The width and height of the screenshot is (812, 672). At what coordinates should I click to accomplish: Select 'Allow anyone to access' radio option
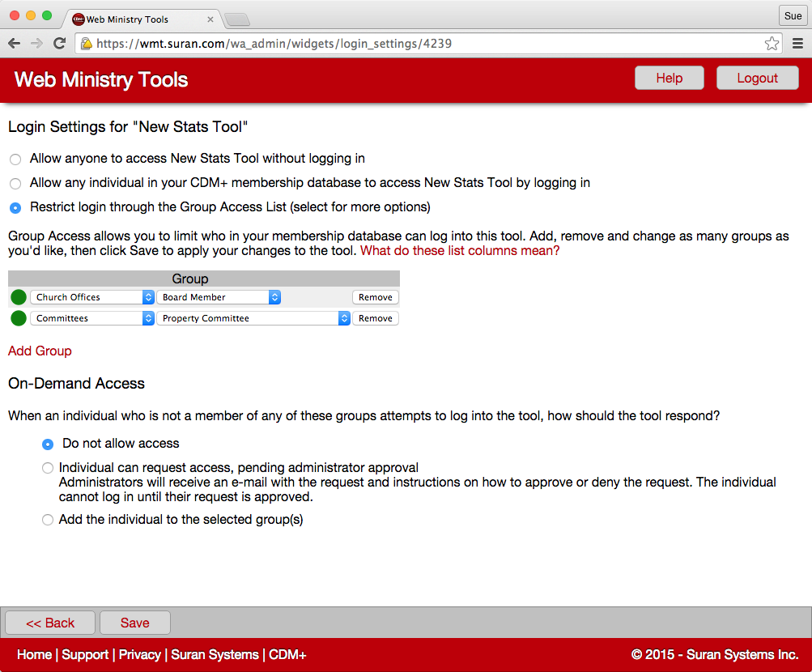tap(15, 159)
